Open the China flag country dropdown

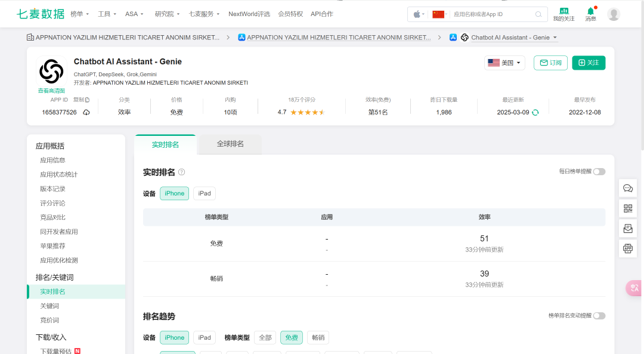(439, 14)
